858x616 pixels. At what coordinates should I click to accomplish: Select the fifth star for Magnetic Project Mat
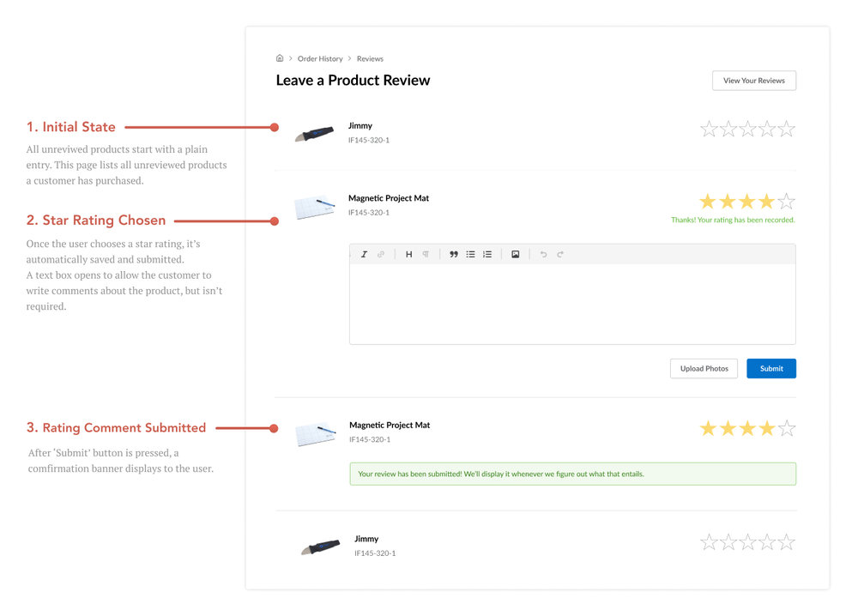[786, 200]
